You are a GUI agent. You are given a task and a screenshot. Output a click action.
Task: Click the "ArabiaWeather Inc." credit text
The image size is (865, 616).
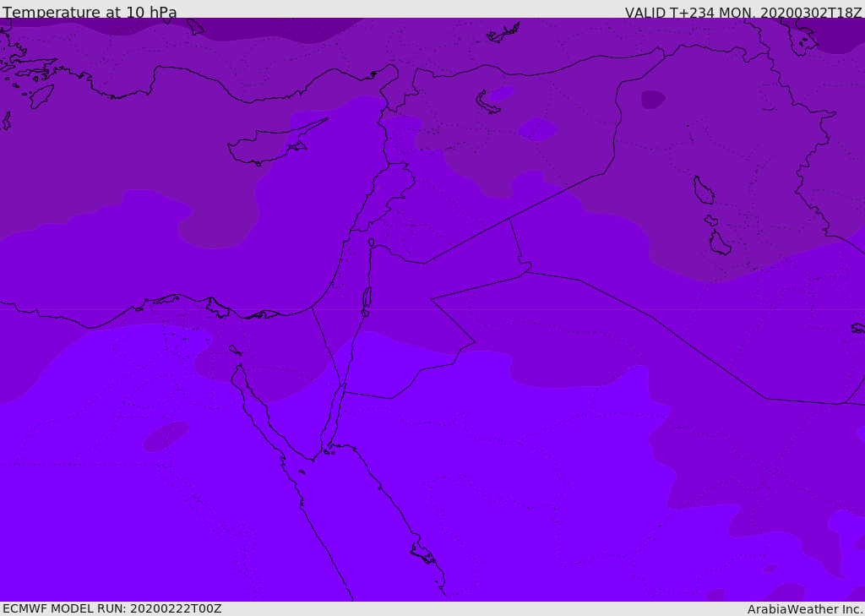click(804, 609)
